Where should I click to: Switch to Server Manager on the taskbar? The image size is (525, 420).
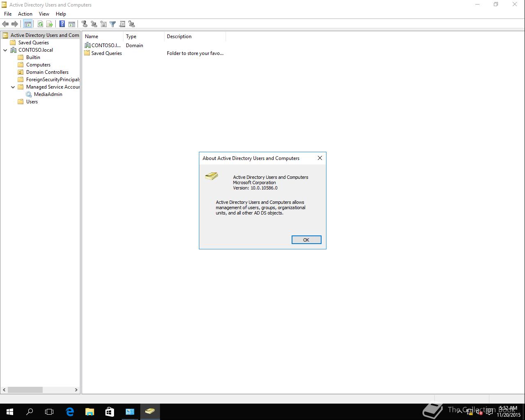[x=130, y=411]
